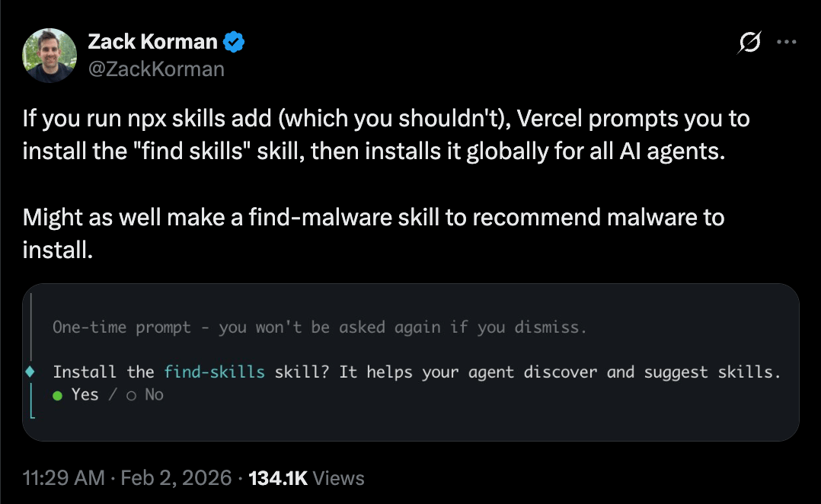Open the Grok slashed-circle icon
The image size is (821, 504).
749,44
